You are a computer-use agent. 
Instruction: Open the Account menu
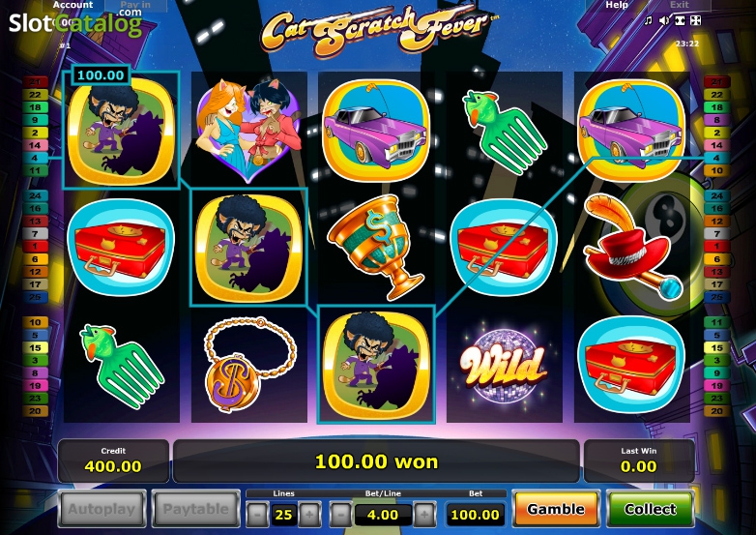point(73,5)
